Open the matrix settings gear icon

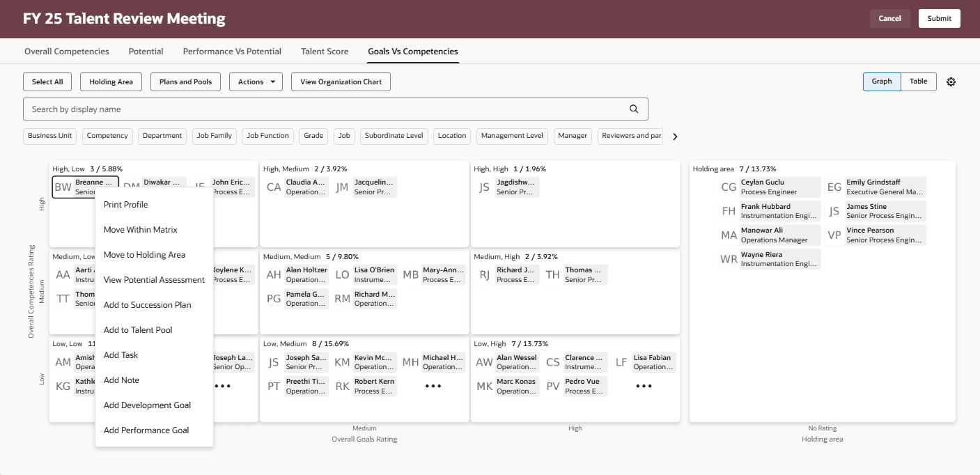coord(951,81)
